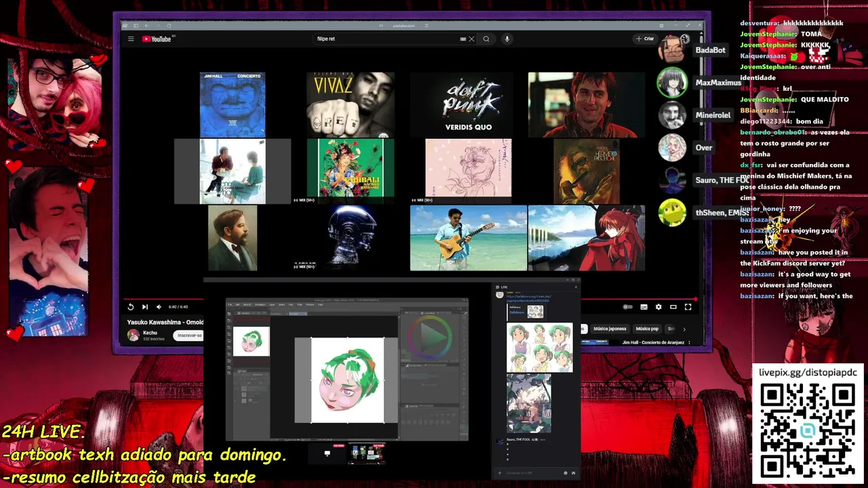
Task: Open the guitarist on the beach thumbnail
Action: click(469, 238)
